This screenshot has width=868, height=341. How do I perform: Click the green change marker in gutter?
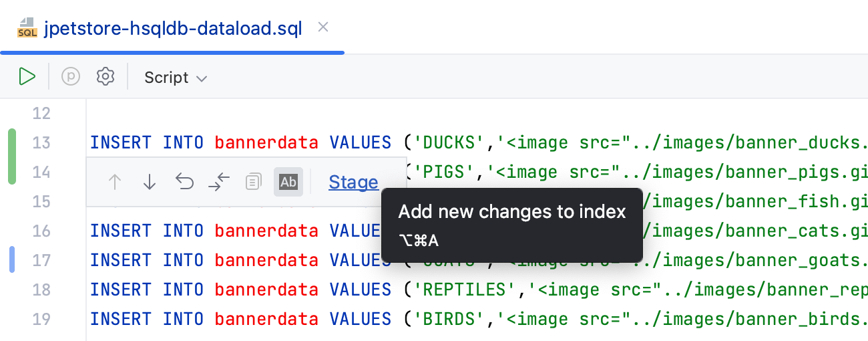click(12, 156)
